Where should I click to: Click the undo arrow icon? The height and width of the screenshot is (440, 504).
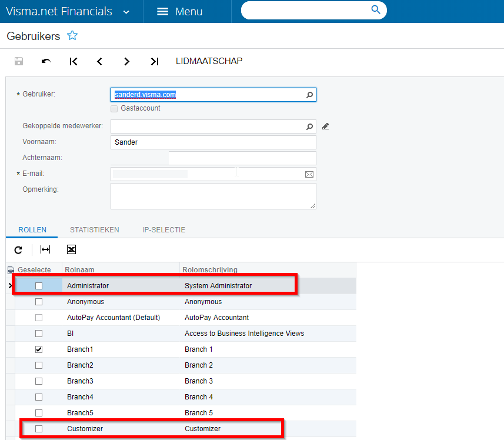pos(46,61)
